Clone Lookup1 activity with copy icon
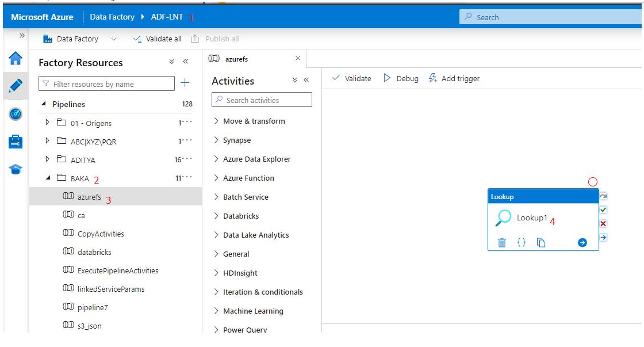The height and width of the screenshot is (347, 644). (541, 243)
